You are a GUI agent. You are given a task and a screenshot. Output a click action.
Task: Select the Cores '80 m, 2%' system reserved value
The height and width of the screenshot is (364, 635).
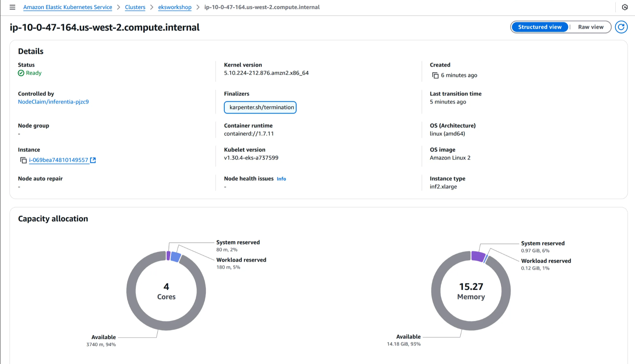tap(227, 250)
